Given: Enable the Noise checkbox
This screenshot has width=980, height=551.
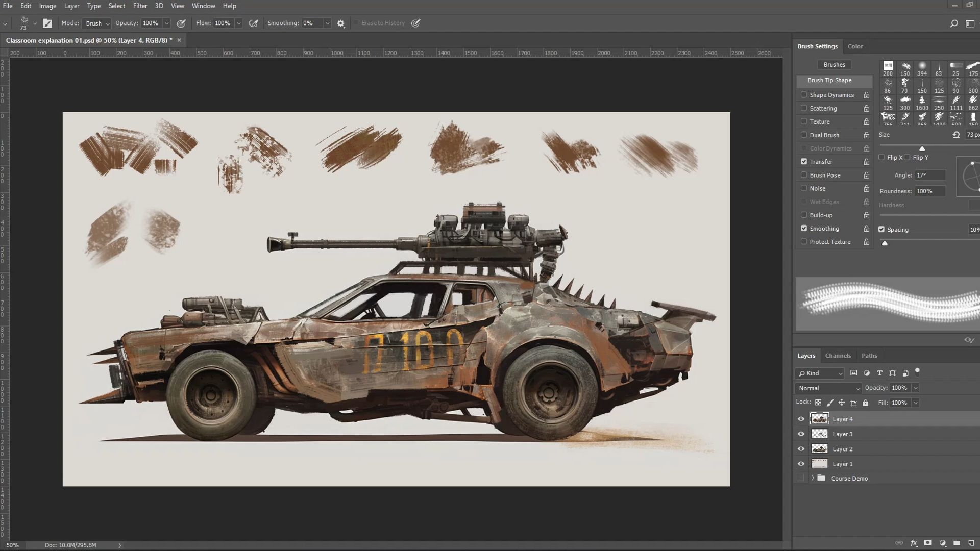Looking at the screenshot, I should (x=804, y=188).
